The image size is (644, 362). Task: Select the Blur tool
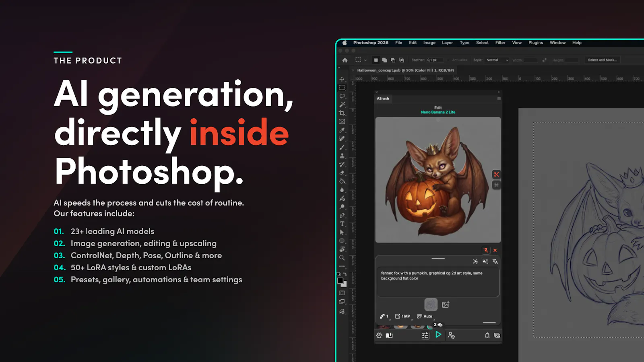click(x=342, y=190)
